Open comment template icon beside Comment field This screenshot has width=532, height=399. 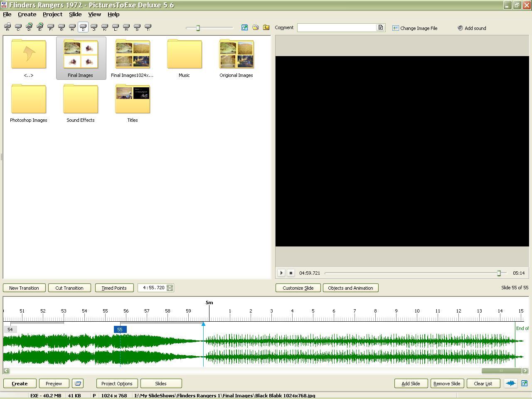click(380, 27)
